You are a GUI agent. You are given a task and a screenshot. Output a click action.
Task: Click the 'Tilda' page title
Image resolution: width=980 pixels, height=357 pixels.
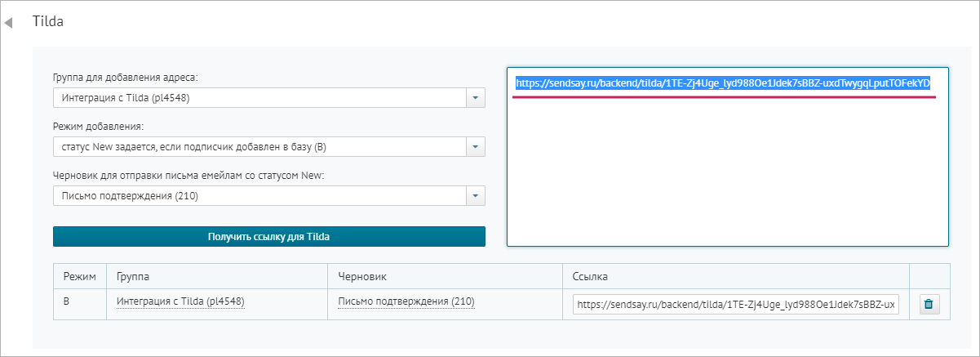[48, 22]
